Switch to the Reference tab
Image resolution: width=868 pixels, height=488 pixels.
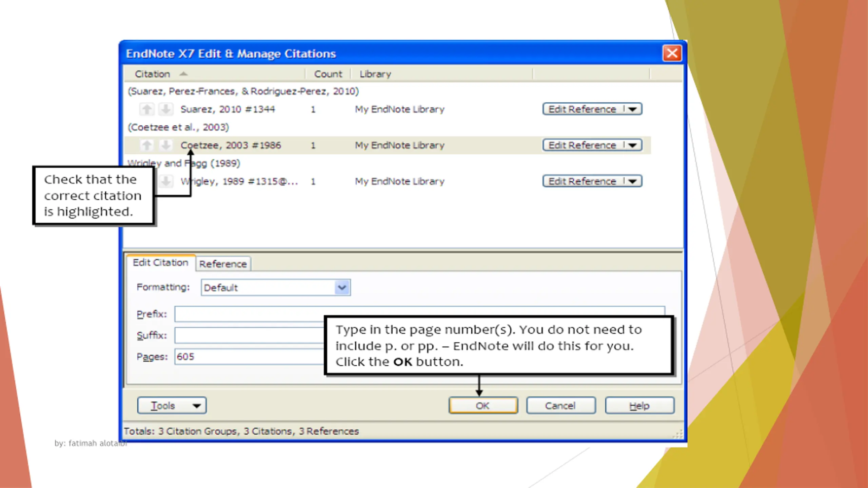point(223,264)
